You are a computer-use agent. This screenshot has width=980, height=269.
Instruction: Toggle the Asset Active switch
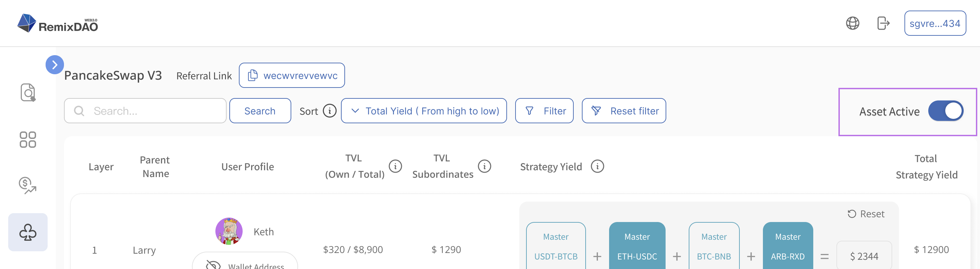coord(945,111)
